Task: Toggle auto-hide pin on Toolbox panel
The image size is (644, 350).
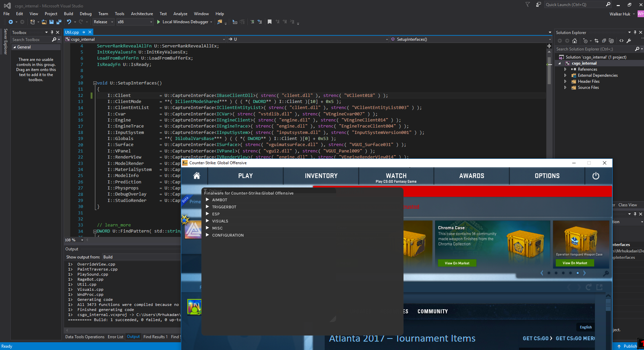Action: (x=52, y=32)
